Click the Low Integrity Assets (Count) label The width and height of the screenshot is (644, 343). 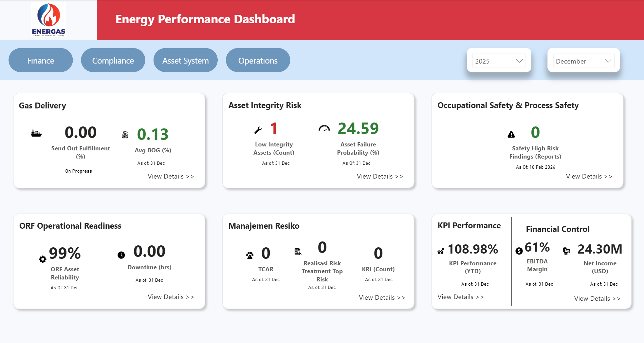pos(274,148)
